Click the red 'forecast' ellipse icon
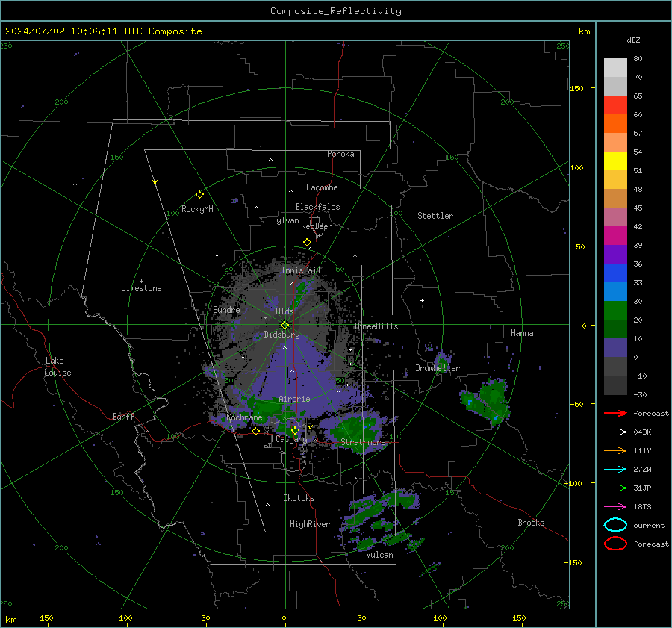The width and height of the screenshot is (672, 628). (615, 544)
